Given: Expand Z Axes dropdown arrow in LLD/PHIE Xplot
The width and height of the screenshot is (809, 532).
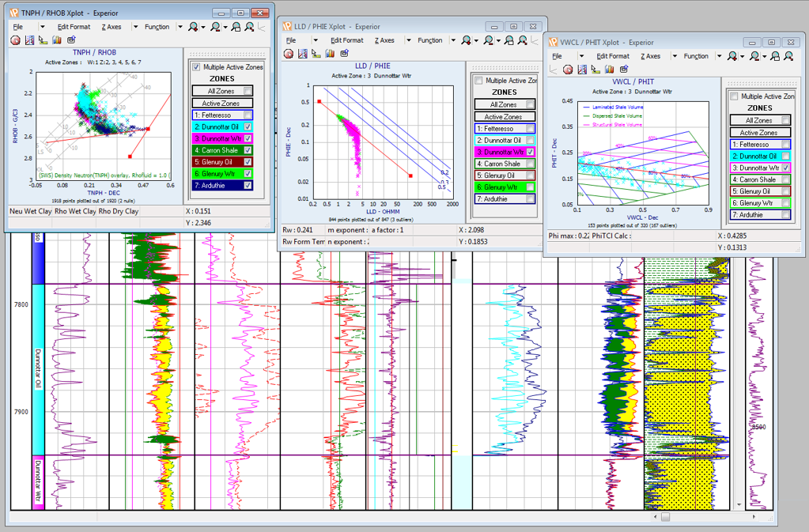Looking at the screenshot, I should click(409, 40).
